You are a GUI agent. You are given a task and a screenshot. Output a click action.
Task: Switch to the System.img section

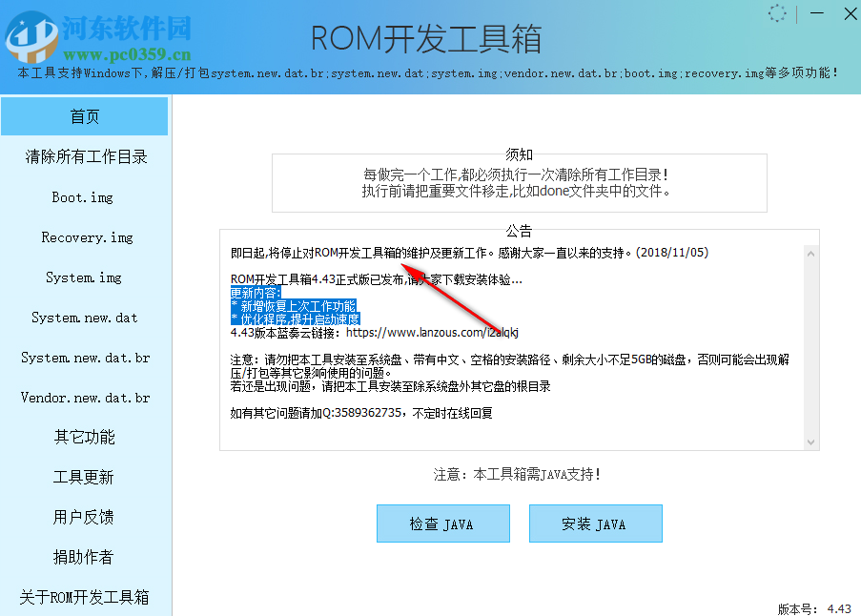[x=84, y=277]
